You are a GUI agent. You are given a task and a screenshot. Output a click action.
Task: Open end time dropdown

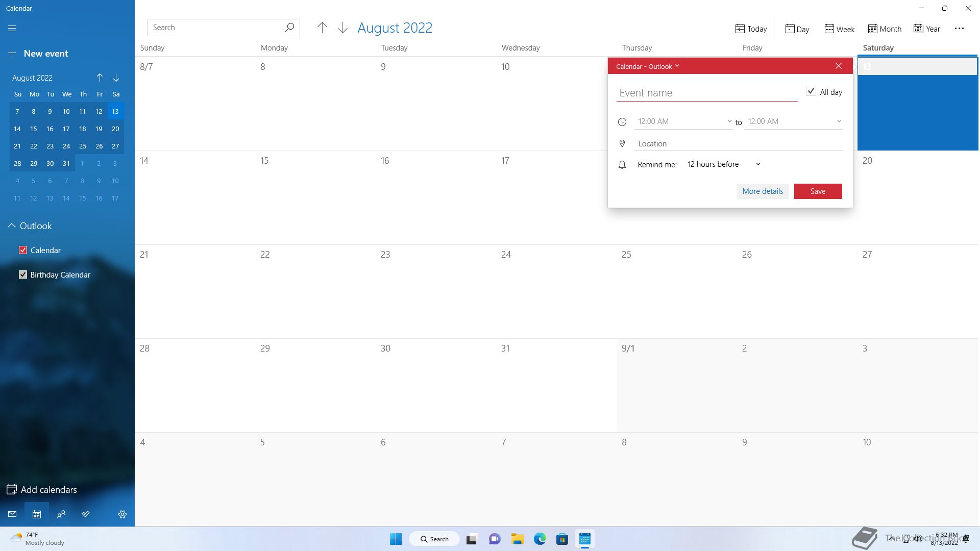point(793,121)
